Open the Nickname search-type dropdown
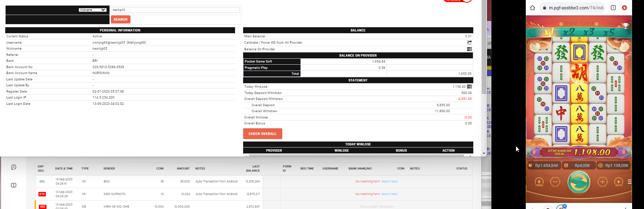This screenshot has height=209, width=644. [92, 10]
